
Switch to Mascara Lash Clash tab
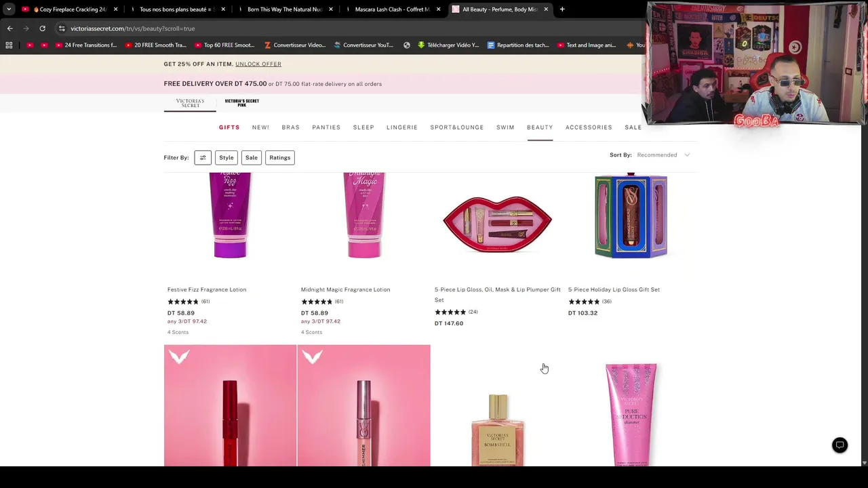point(392,9)
